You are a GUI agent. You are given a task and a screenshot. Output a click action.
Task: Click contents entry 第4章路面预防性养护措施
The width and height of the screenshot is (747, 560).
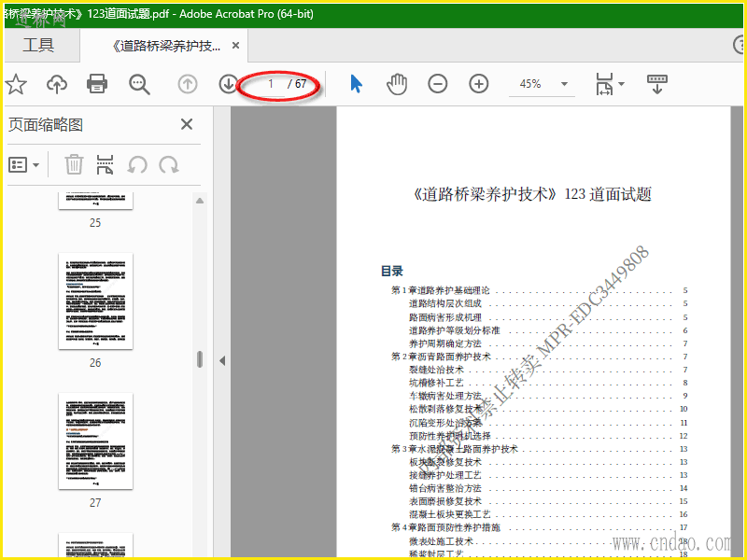pos(446,527)
